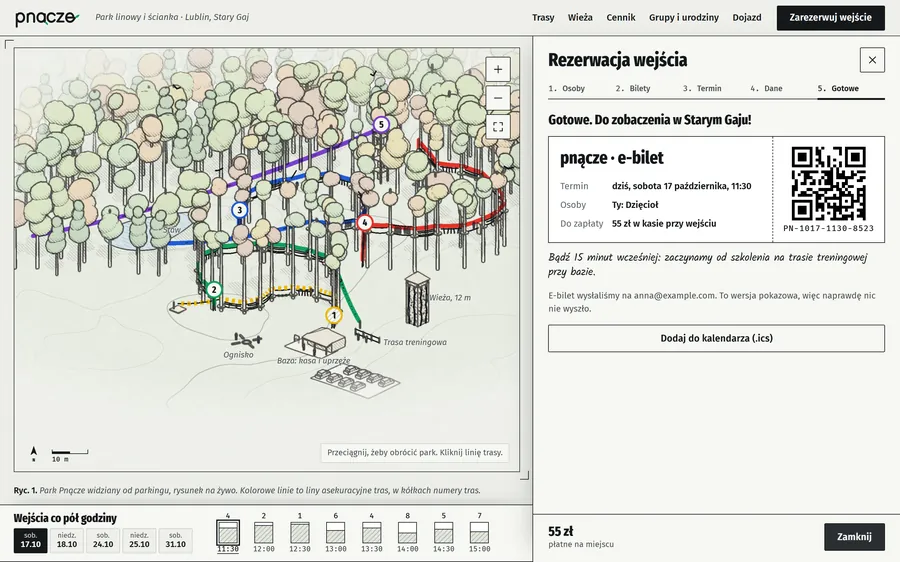Select route marker 1 on the map
This screenshot has width=900, height=562.
pyautogui.click(x=333, y=315)
